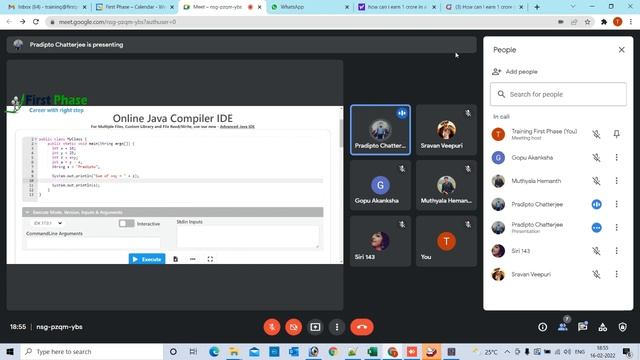Image resolution: width=640 pixels, height=360 pixels.
Task: Close the People panel
Action: (621, 50)
